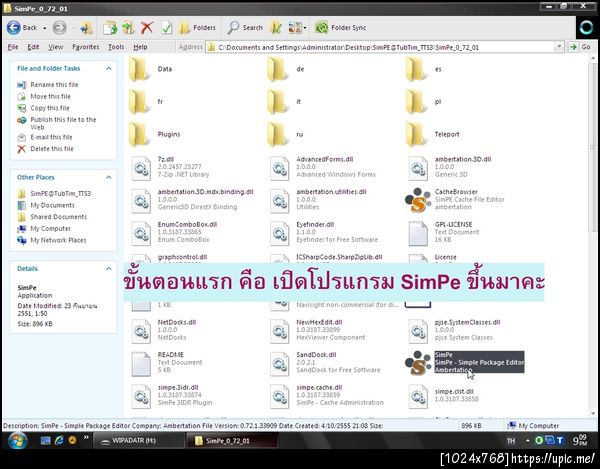Select the ru folder
Image resolution: width=600 pixels, height=469 pixels.
(287, 134)
